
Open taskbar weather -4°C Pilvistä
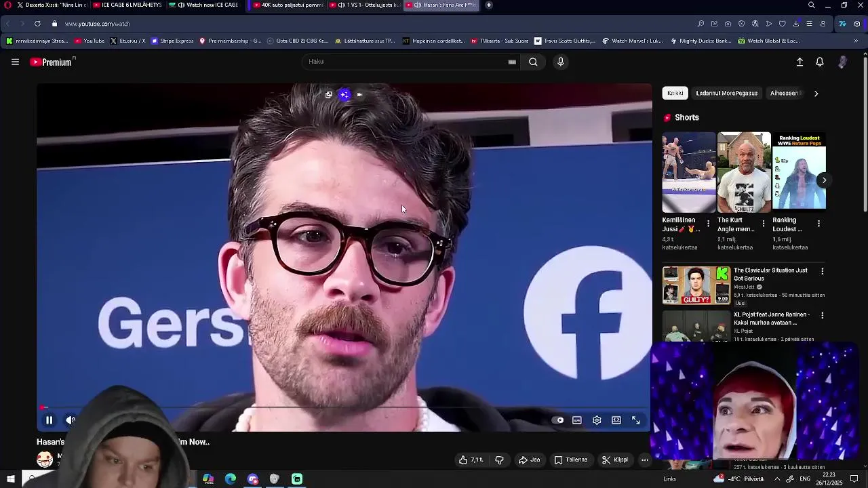(738, 479)
